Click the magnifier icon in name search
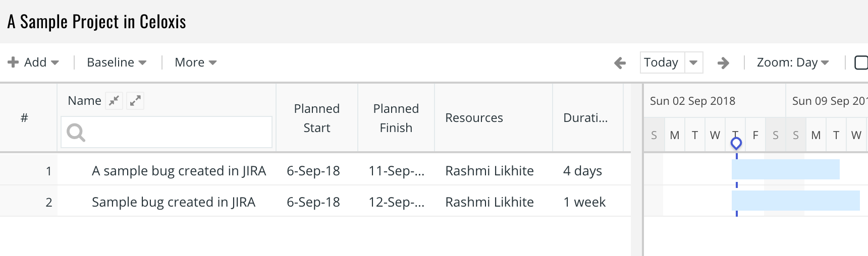 coord(76,133)
